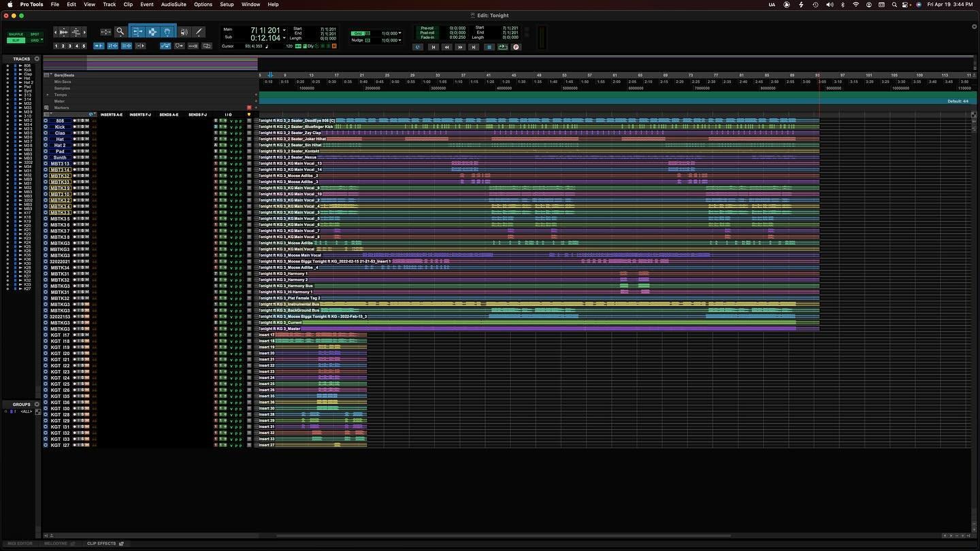Select zoom preset 5
This screenshot has width=980, height=551.
(84, 46)
